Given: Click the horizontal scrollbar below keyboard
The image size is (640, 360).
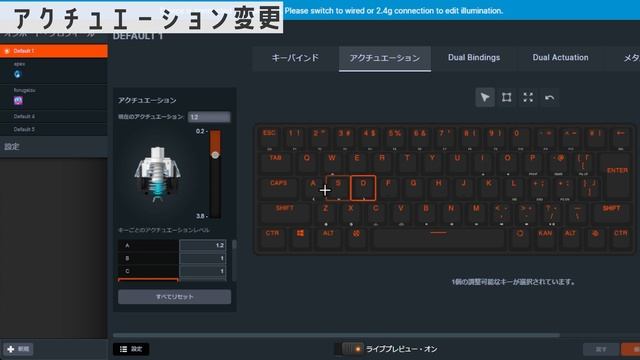Looking at the screenshot, I should click(x=336, y=335).
